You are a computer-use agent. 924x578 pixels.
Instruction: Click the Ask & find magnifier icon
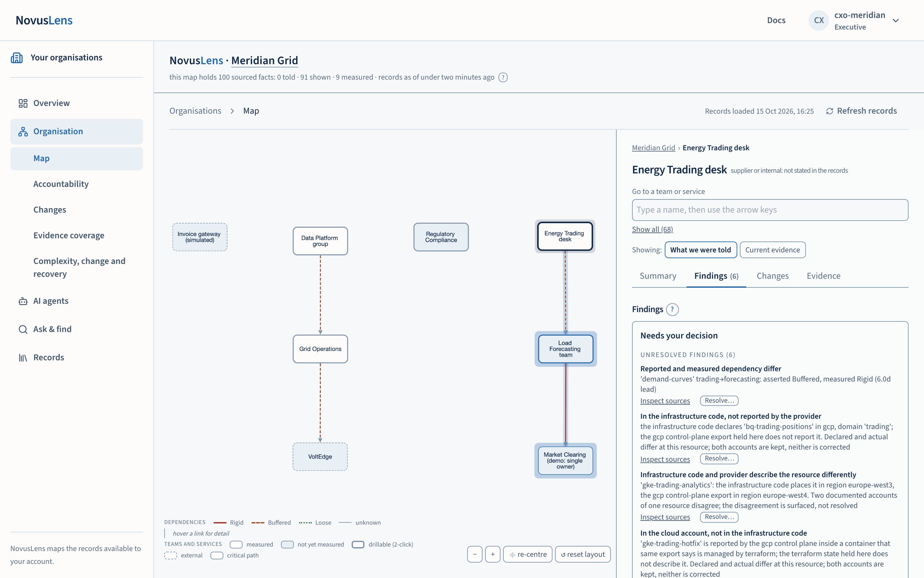[x=23, y=329]
